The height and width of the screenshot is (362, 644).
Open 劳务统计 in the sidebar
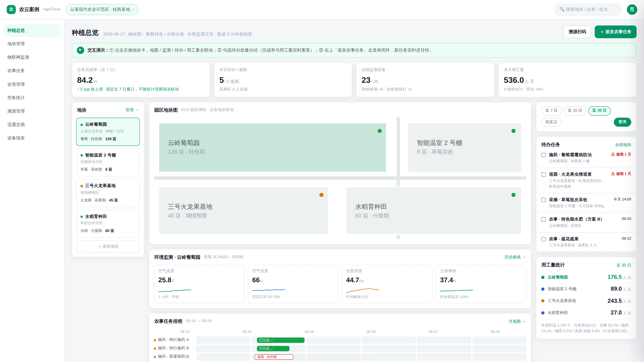[32, 98]
